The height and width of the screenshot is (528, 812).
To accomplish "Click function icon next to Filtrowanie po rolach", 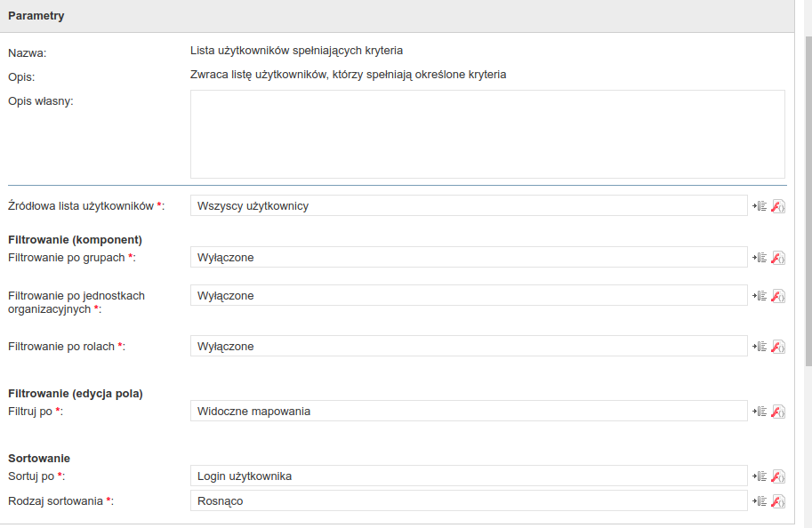I will [x=778, y=347].
